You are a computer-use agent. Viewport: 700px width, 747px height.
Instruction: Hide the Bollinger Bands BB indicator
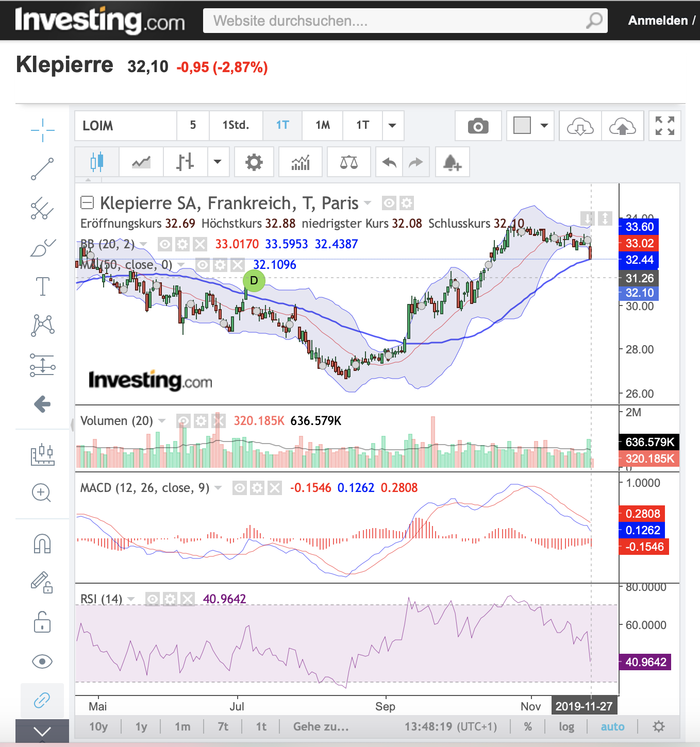click(165, 244)
